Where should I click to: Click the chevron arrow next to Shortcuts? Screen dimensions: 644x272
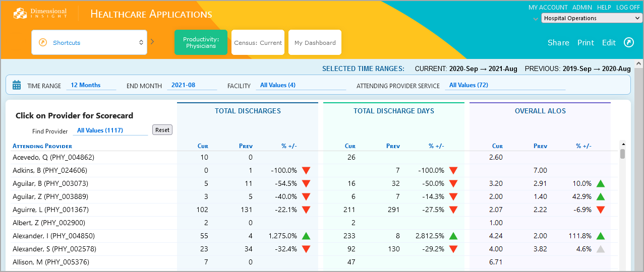point(152,42)
